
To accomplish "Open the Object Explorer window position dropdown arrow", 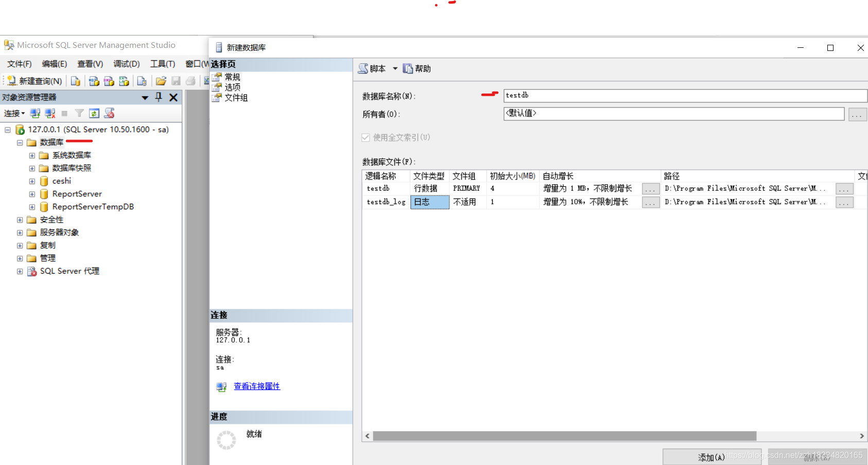I will (145, 97).
